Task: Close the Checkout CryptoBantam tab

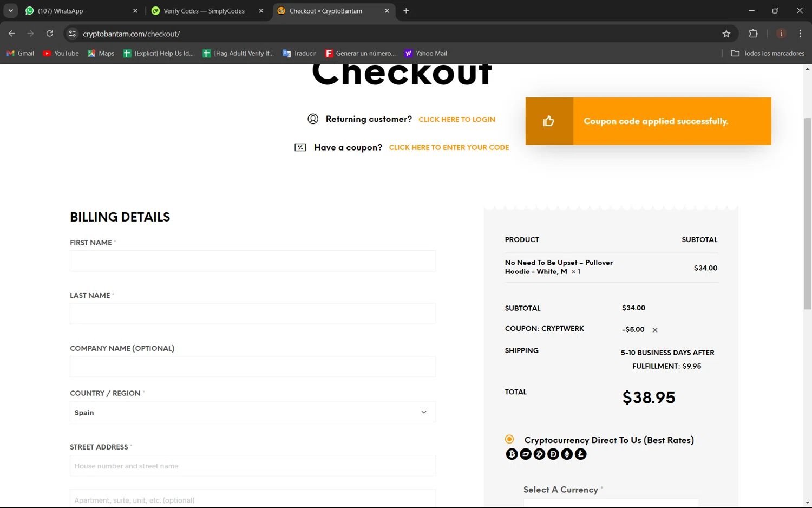Action: [387, 11]
